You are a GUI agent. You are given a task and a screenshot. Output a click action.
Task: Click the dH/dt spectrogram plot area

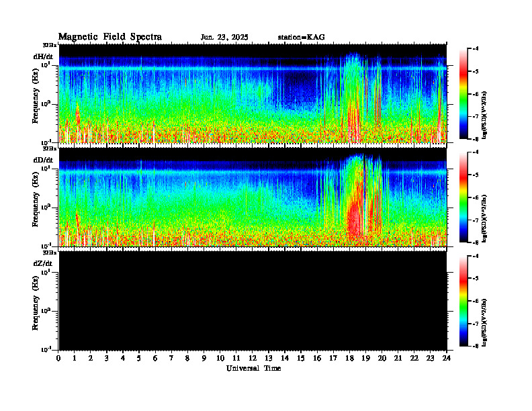253,93
